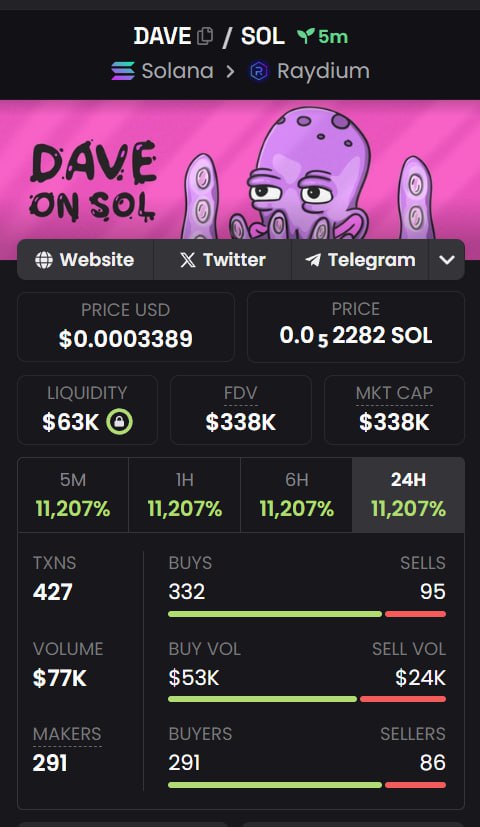
Task: Click the liquidity lock icon
Action: (120, 421)
